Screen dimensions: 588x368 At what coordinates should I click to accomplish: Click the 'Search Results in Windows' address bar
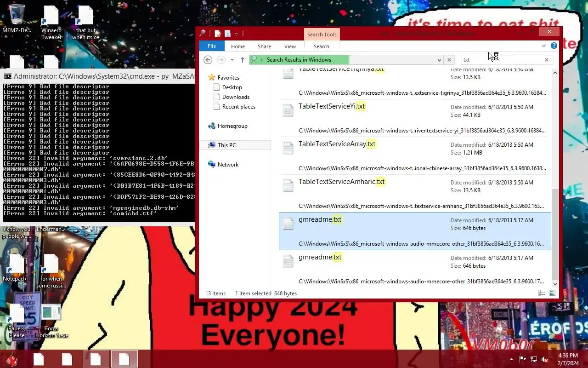[347, 60]
